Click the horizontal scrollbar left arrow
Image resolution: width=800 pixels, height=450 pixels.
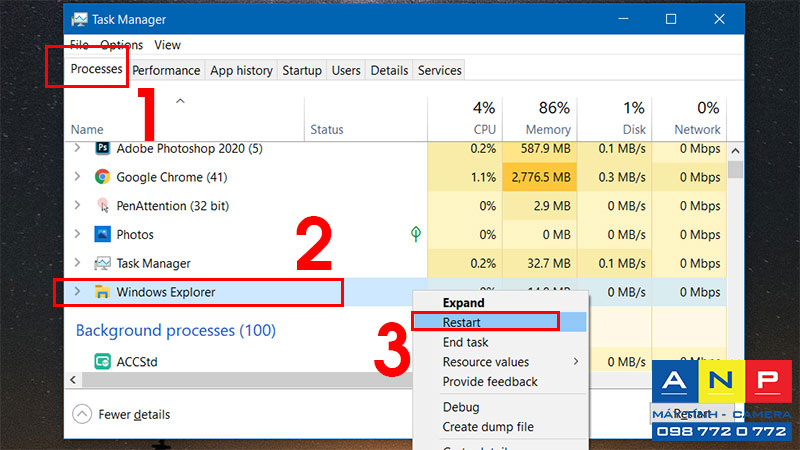point(73,380)
